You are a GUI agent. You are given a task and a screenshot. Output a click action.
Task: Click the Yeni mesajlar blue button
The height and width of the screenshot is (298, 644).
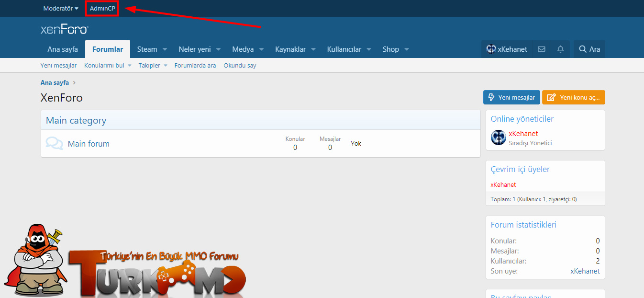[512, 97]
